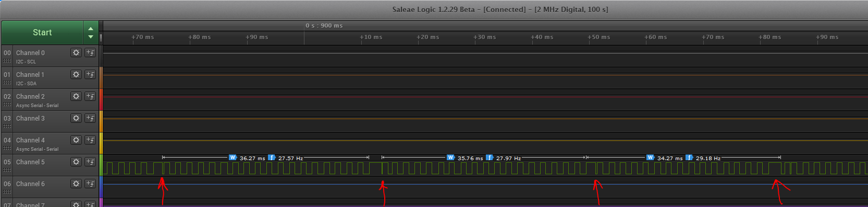This screenshot has width=868, height=207.
Task: Select the Channel 3 label
Action: click(x=30, y=118)
